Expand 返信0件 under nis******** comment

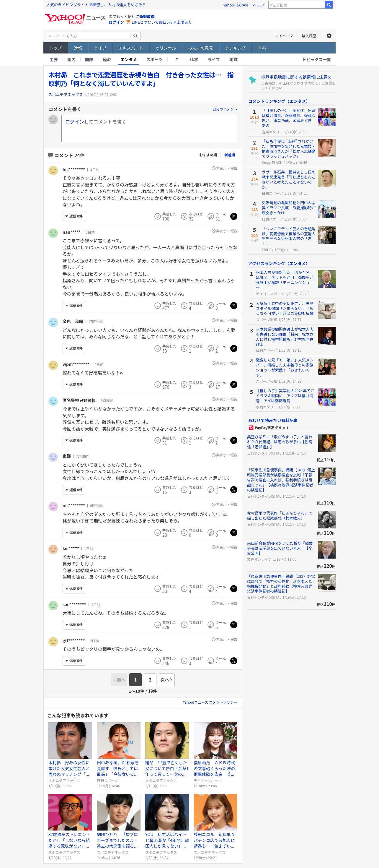pos(74,533)
